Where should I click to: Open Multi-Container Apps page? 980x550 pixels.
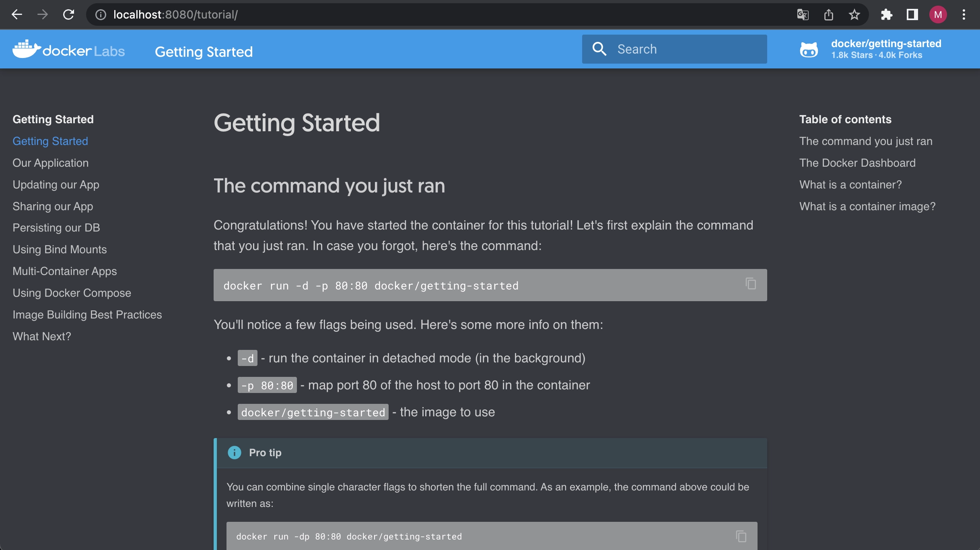(x=65, y=271)
